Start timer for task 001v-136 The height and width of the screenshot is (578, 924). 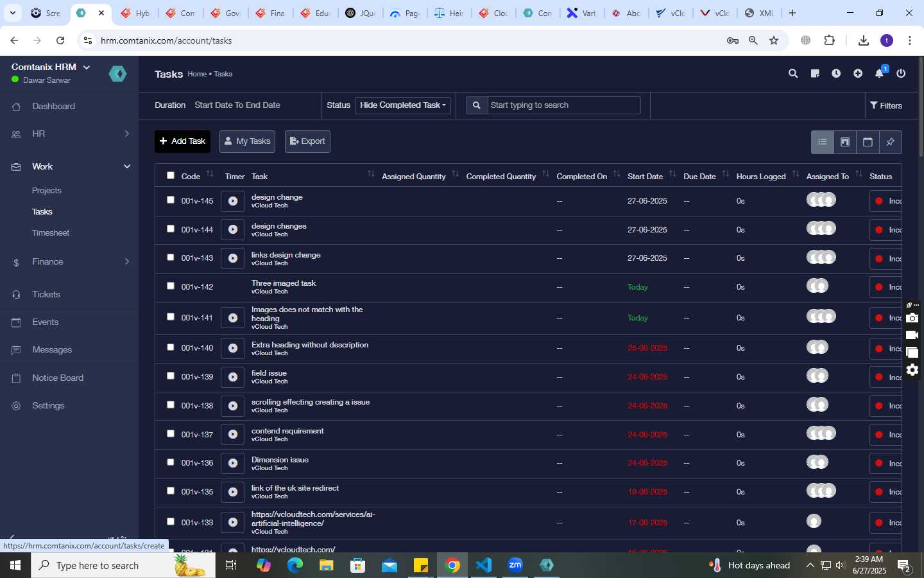(233, 463)
